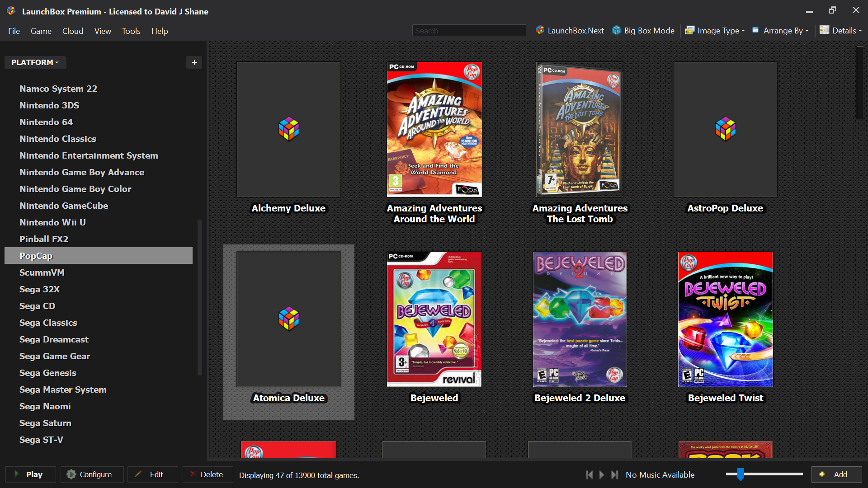Open the Game menu

(x=41, y=31)
